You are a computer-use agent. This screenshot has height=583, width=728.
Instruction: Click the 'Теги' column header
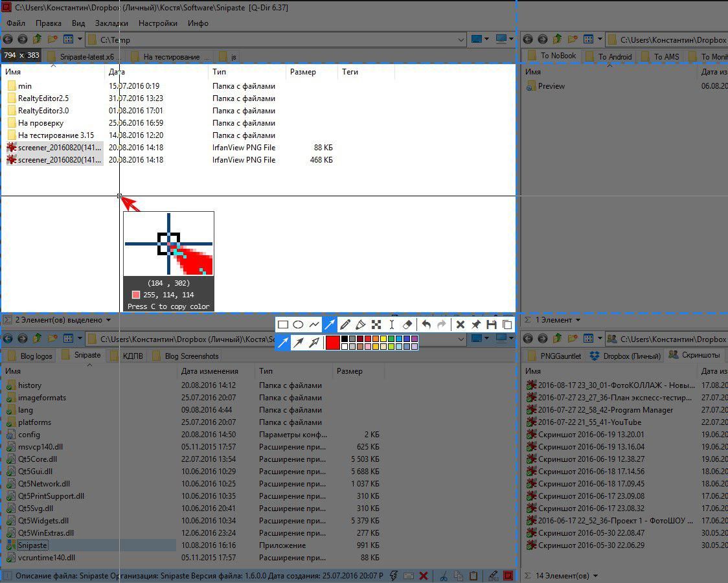(366, 71)
